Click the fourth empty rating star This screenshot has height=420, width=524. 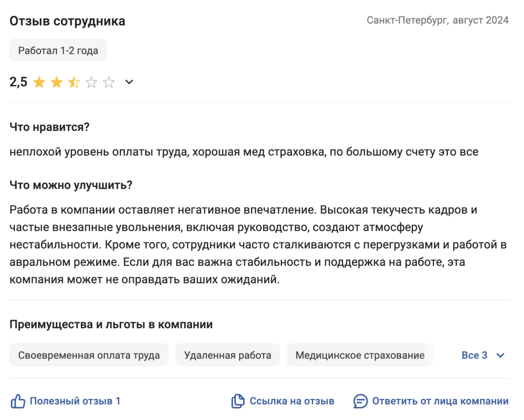pyautogui.click(x=91, y=82)
